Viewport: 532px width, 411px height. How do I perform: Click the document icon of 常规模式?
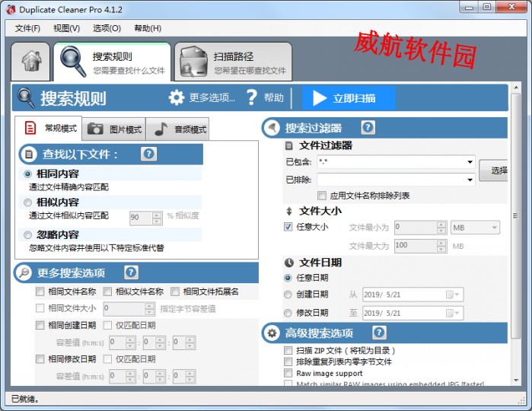point(30,128)
